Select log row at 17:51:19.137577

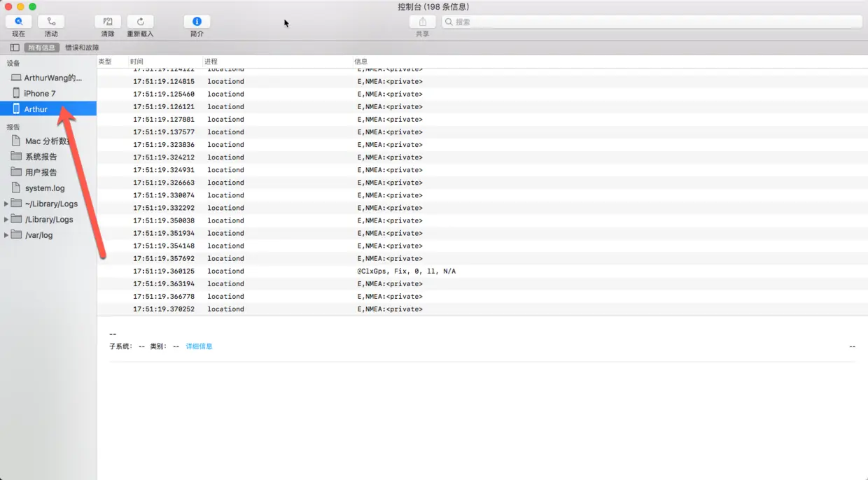(x=482, y=132)
